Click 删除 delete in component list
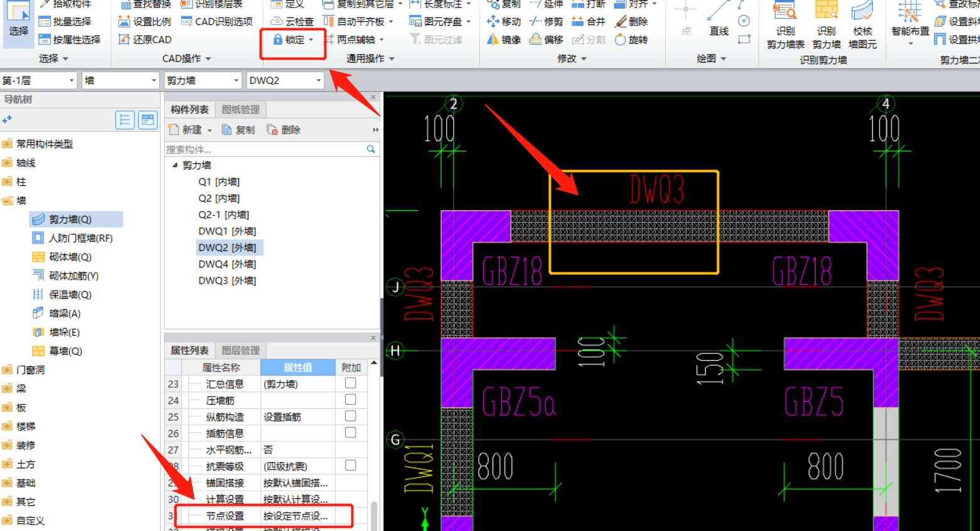 pyautogui.click(x=284, y=130)
